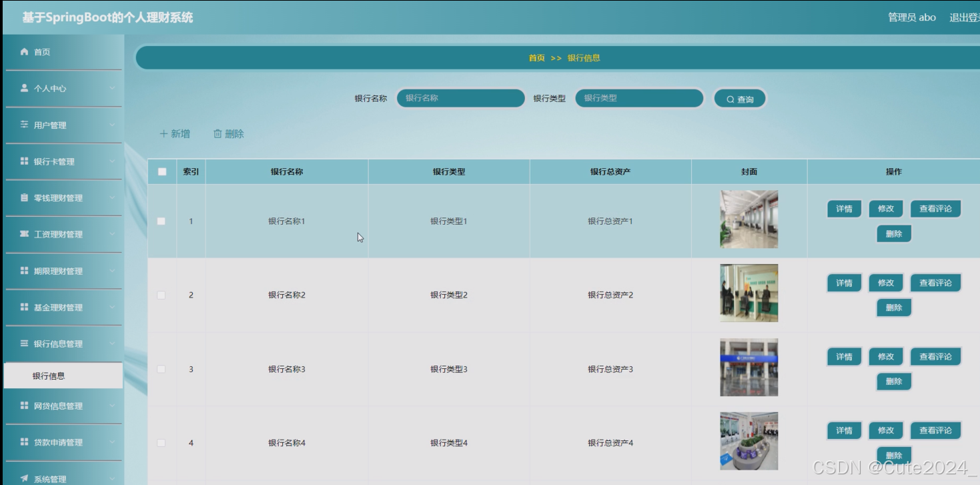The width and height of the screenshot is (980, 485).
Task: Click 修改 for 银行名称2
Action: (x=886, y=283)
